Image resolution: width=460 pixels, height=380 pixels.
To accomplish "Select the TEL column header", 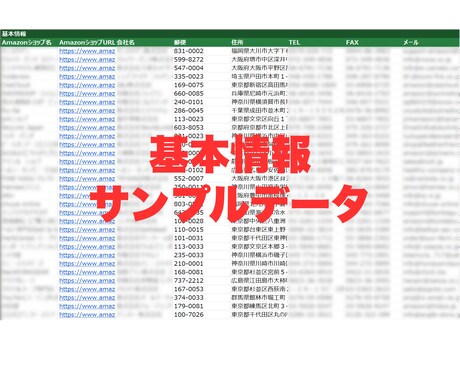I will (x=294, y=42).
